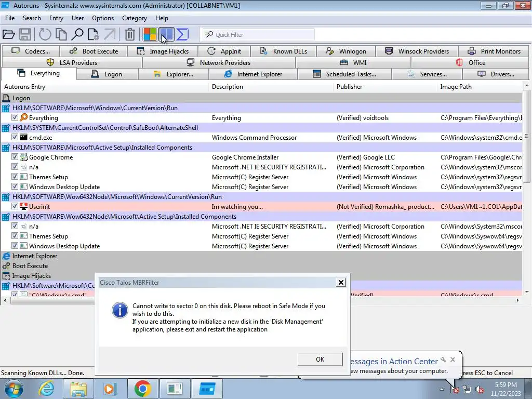
Task: Click the network status tray icon
Action: point(467,390)
